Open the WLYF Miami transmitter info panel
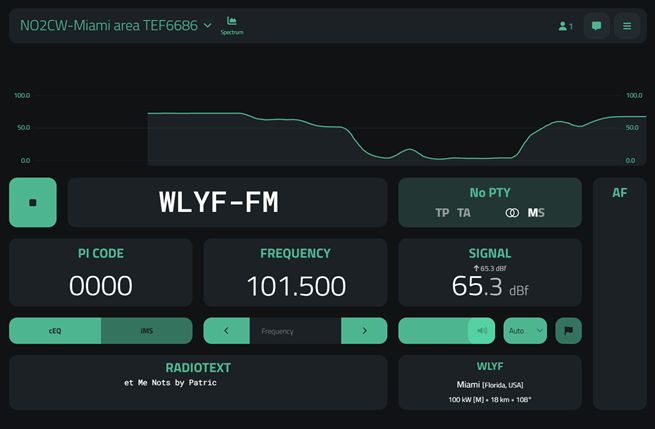The image size is (655, 429). [489, 382]
